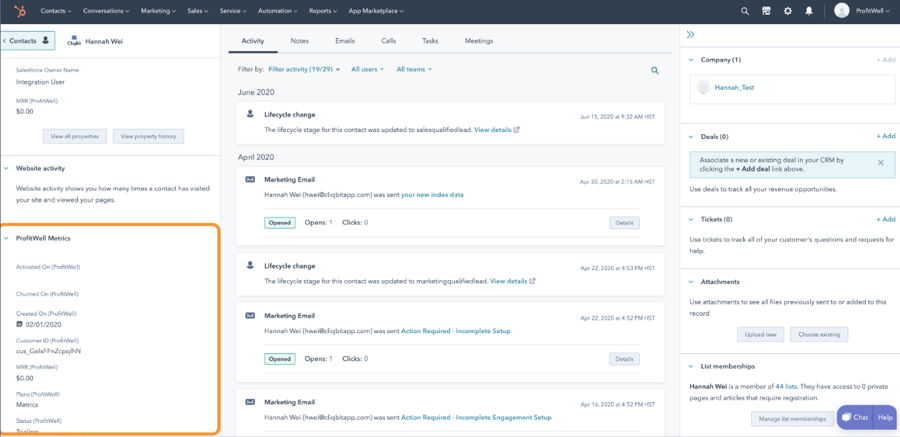Viewport: 900px width, 437px height.
Task: Open the Filter activity (19/29) dropdown
Action: click(304, 69)
